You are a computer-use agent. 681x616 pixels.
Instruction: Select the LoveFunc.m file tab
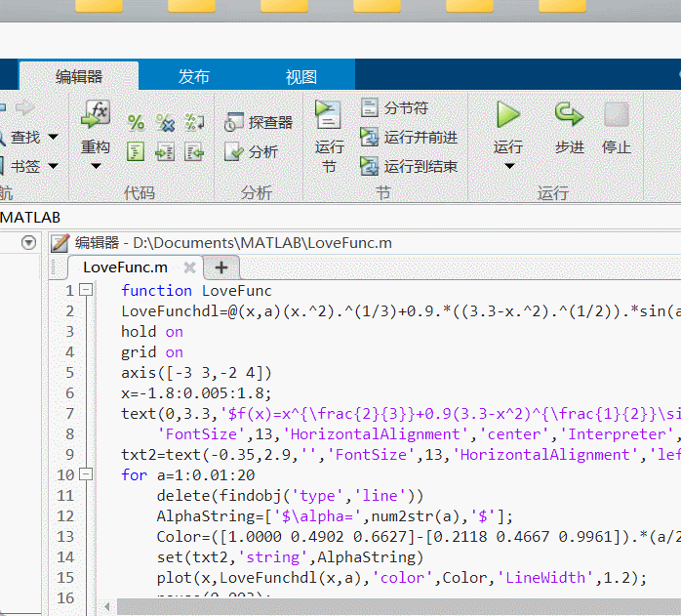125,267
